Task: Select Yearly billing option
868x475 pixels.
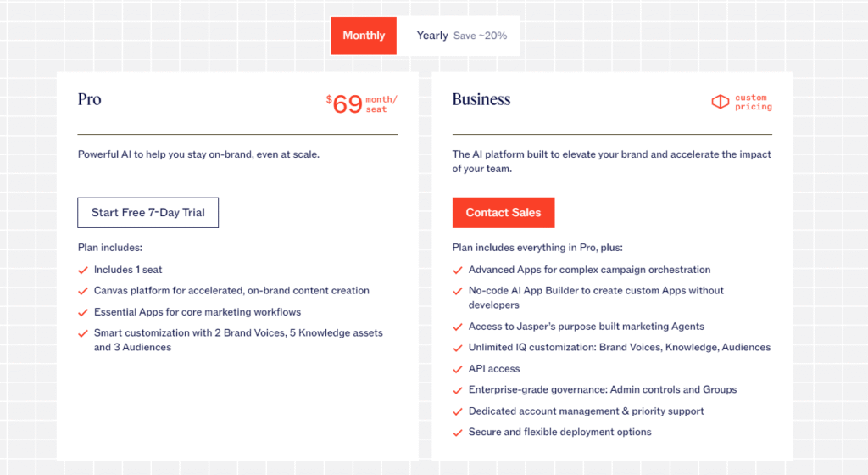Action: [x=431, y=36]
